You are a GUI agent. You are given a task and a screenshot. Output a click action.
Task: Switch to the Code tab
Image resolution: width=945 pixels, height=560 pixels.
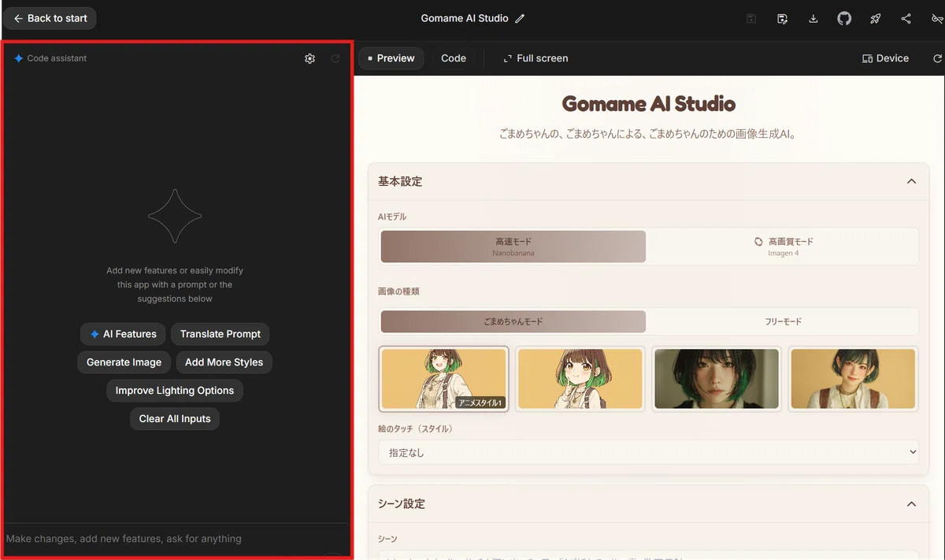tap(454, 58)
